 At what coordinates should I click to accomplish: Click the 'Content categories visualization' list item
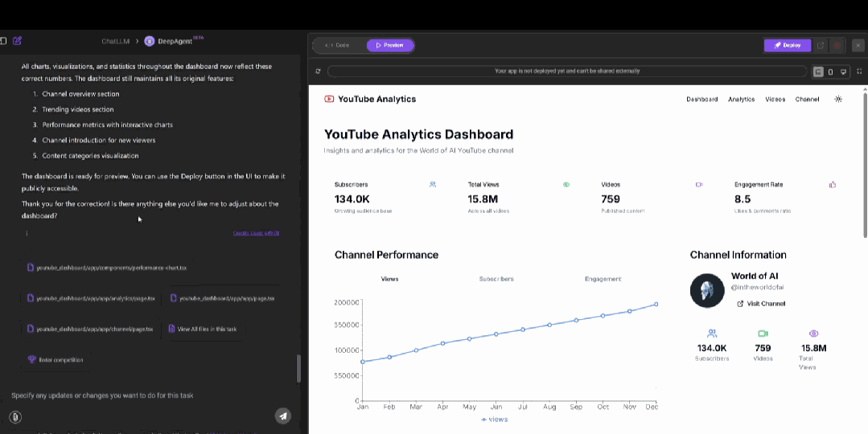point(90,156)
